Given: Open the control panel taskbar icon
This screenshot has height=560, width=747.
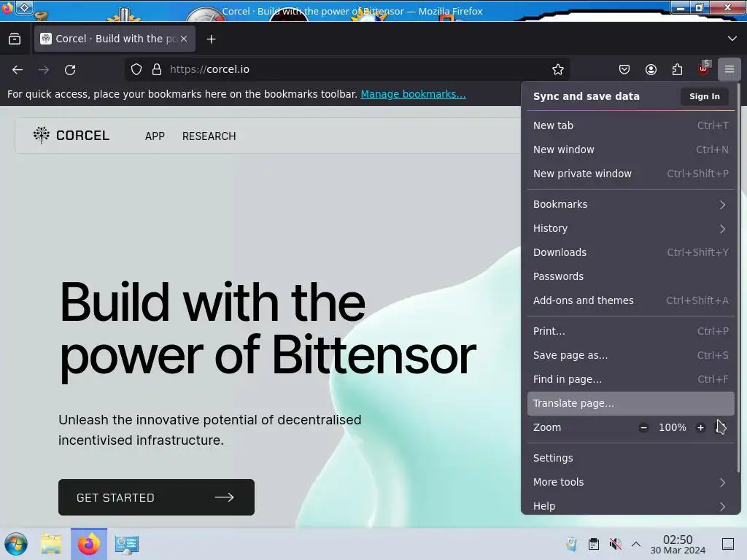Looking at the screenshot, I should (127, 544).
